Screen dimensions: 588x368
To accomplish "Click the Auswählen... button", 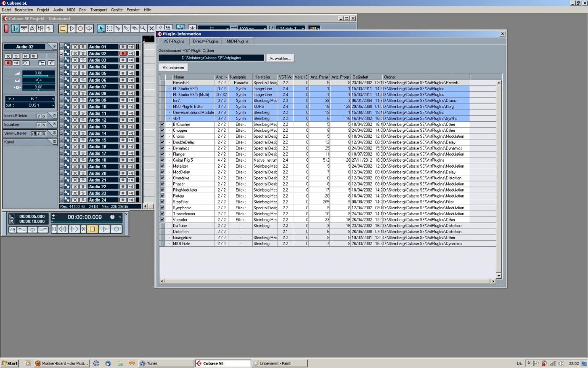I will pos(280,59).
